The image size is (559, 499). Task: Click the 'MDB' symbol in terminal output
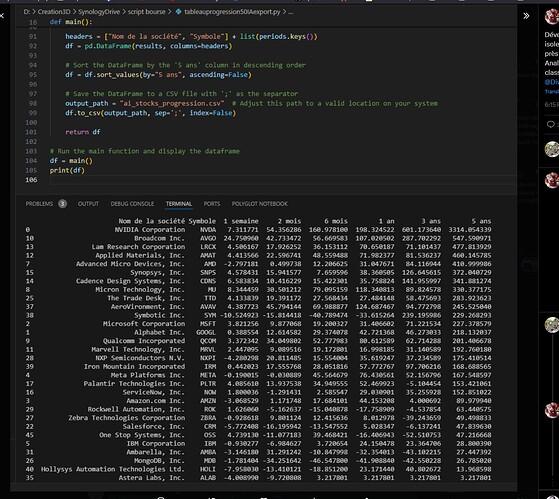(210, 461)
